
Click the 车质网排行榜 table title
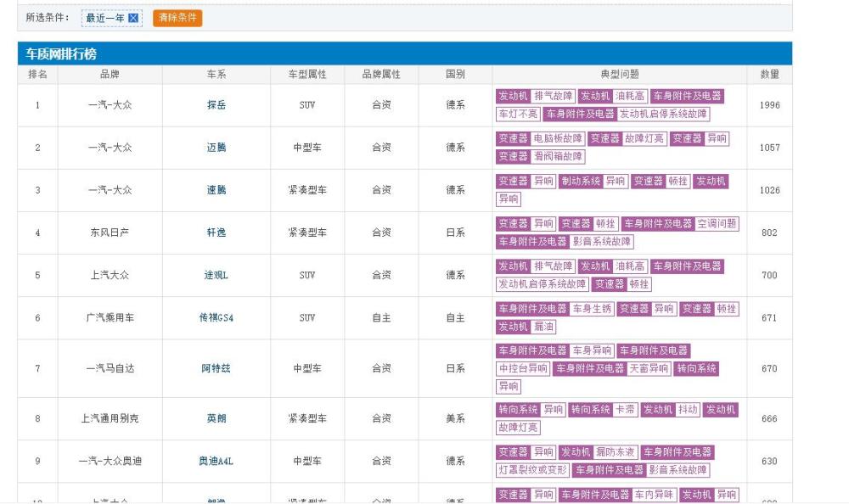pos(60,54)
